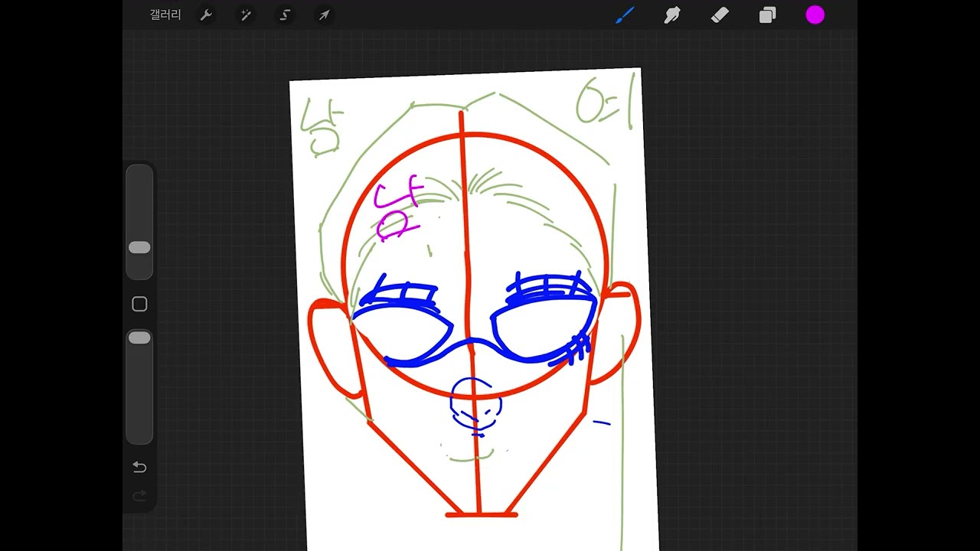The width and height of the screenshot is (980, 551).
Task: Select the Brush tool
Action: click(625, 15)
